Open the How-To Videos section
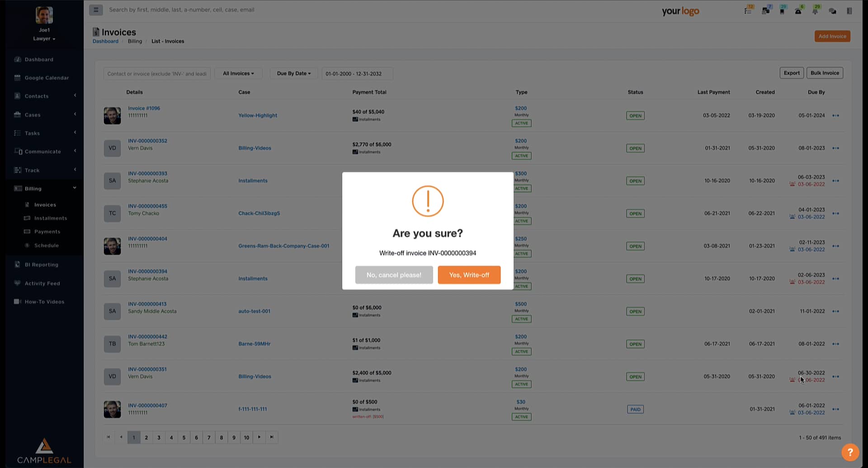868x468 pixels. tap(45, 301)
